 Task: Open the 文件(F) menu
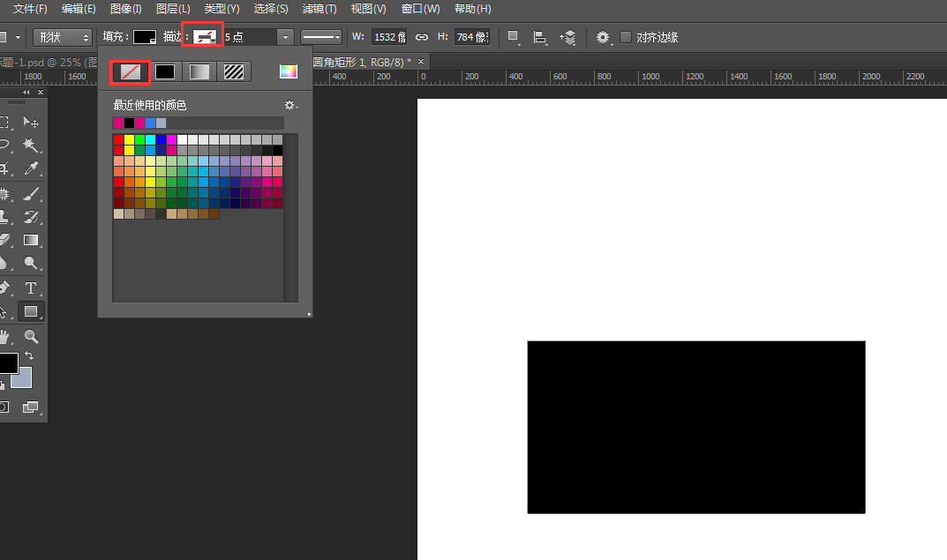[x=30, y=9]
